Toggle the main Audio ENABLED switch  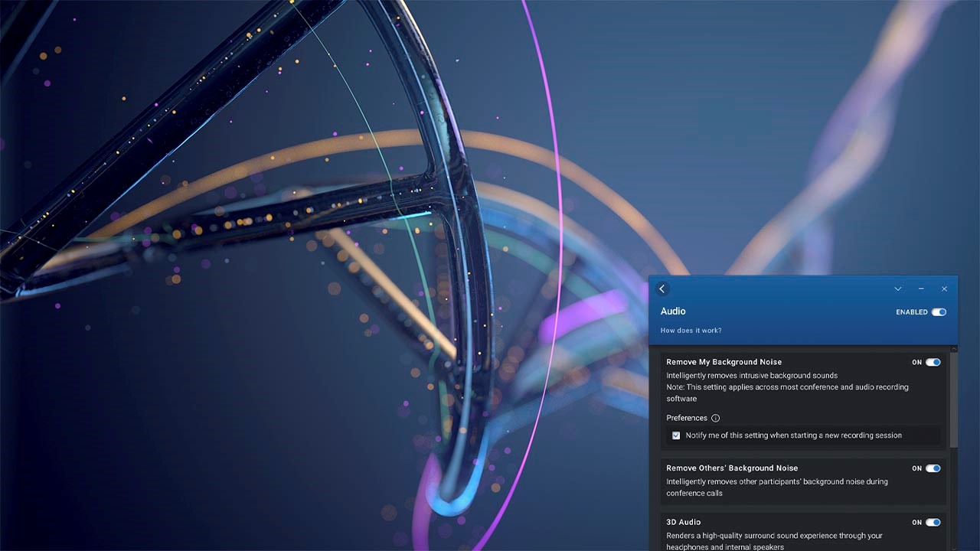pyautogui.click(x=939, y=312)
